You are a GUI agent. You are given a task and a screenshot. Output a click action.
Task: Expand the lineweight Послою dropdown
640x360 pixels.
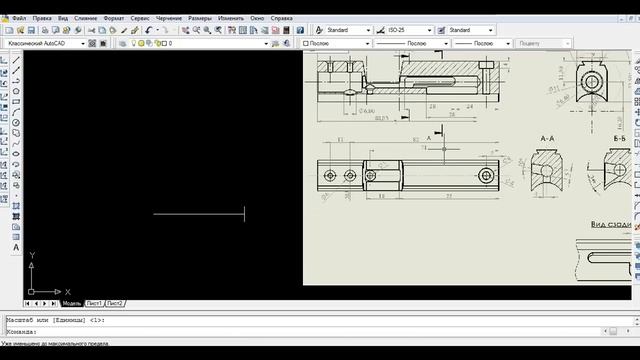[x=508, y=43]
